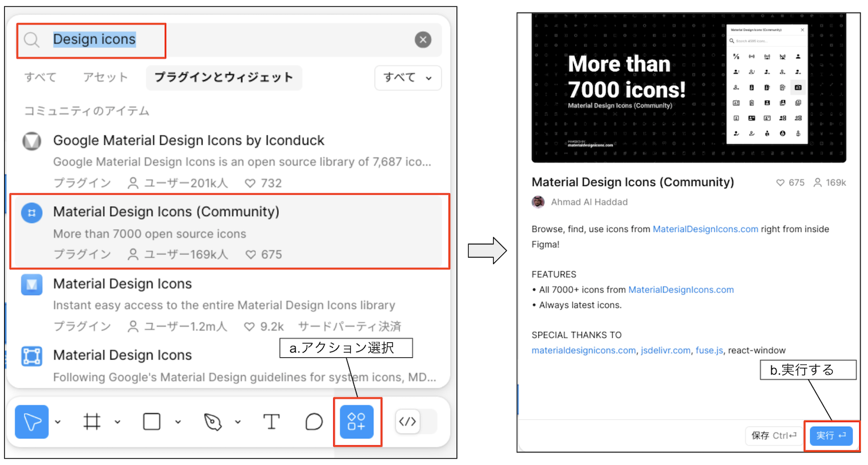
Task: Open the jsdelivr.com link
Action: [x=665, y=350]
